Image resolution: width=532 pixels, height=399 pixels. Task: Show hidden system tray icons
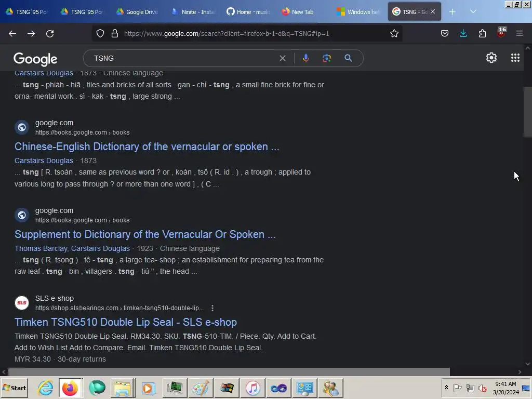446,388
